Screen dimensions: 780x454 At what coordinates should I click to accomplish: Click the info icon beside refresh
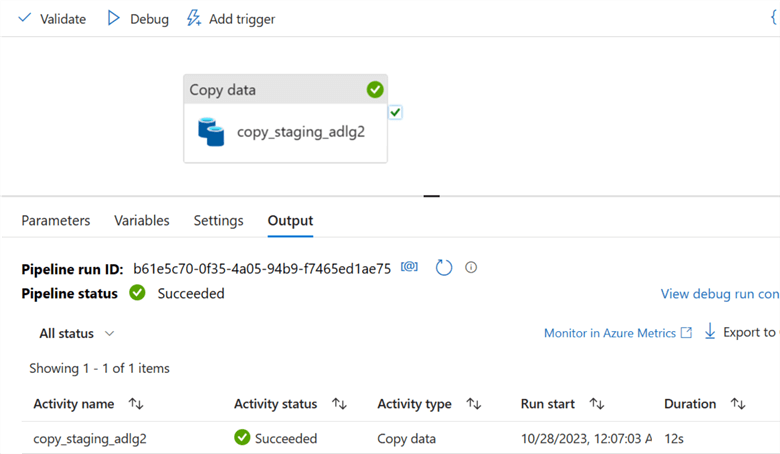point(471,267)
